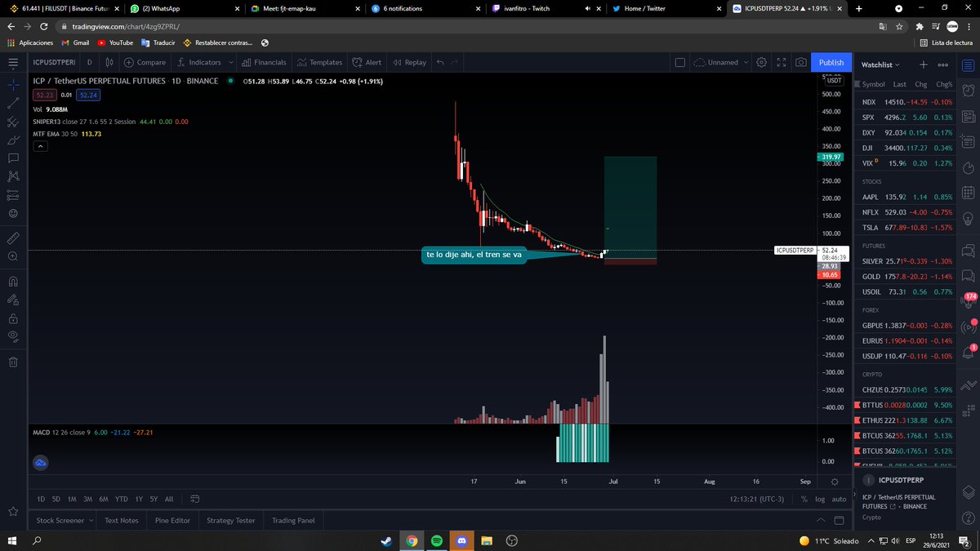Screen dimensions: 980x551
Task: Expand the favorite indicators dropdown arrow
Action: (x=231, y=62)
